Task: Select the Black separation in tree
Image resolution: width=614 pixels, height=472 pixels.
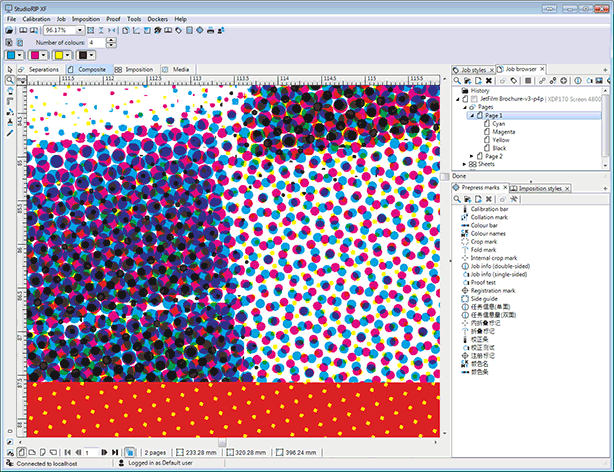Action: (499, 148)
